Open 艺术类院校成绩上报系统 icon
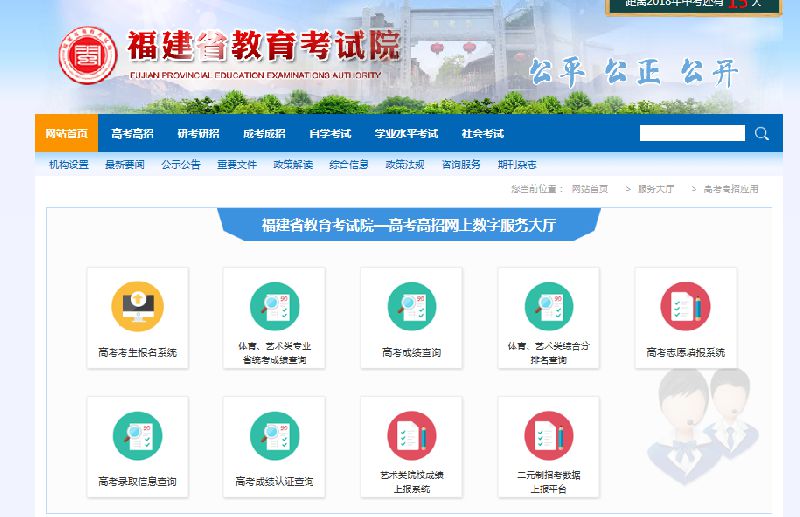The width and height of the screenshot is (800, 517). click(x=412, y=436)
